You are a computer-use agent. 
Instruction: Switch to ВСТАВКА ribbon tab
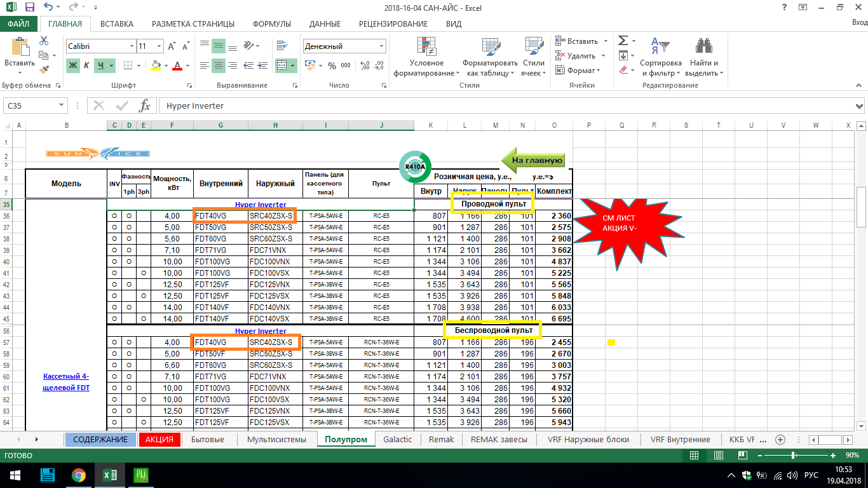click(117, 24)
